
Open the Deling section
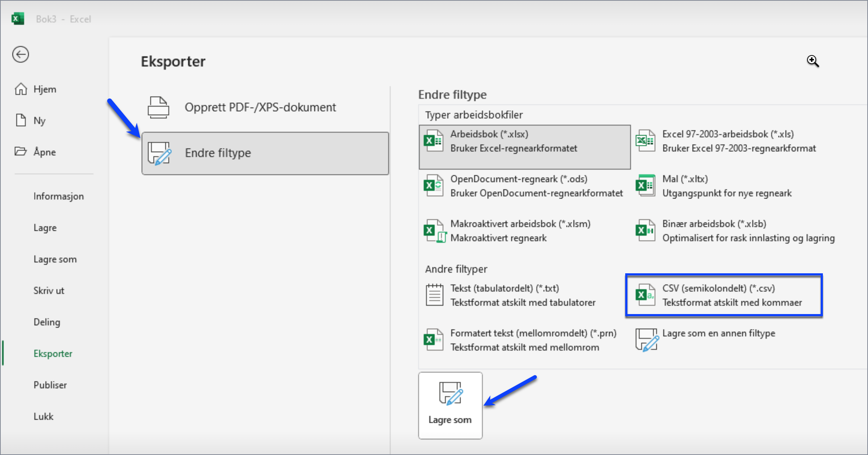[x=47, y=322]
